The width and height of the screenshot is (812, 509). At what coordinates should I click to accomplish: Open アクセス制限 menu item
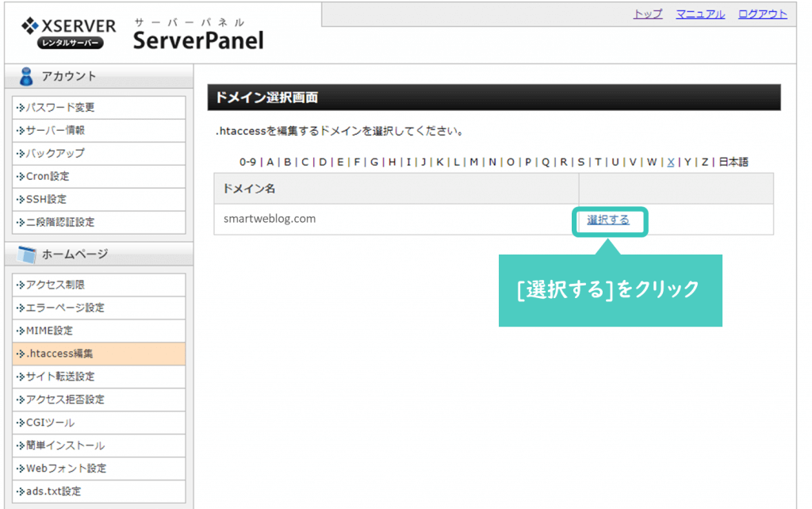(x=99, y=285)
